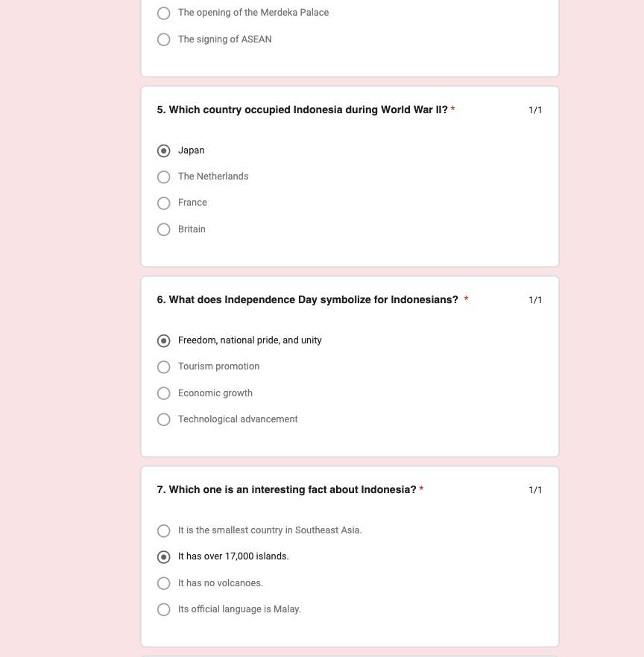Viewport: 644px width, 657px height.
Task: Pick Its official language is Malay
Action: point(164,609)
